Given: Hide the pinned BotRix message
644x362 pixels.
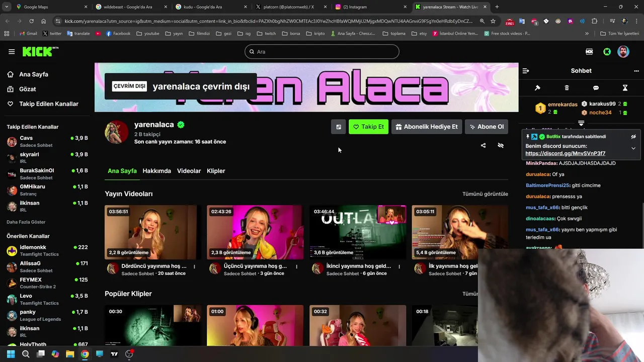Looking at the screenshot, I should tap(633, 137).
